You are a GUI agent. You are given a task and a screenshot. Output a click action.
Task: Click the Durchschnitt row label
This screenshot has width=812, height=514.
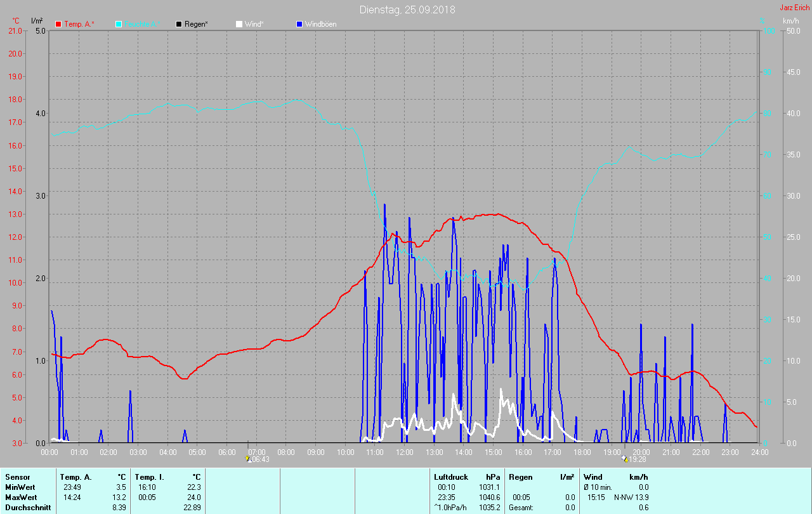pyautogui.click(x=28, y=507)
